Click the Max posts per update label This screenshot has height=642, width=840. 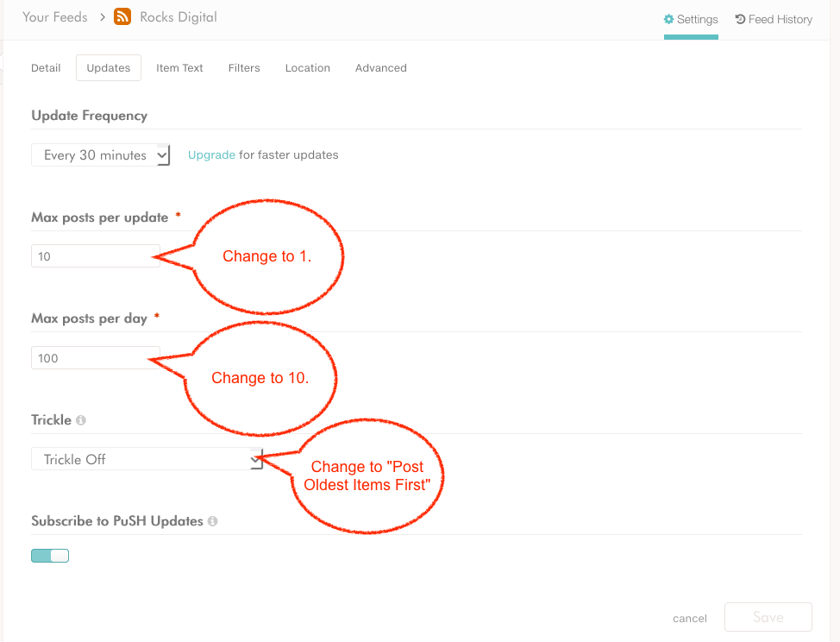(x=100, y=217)
